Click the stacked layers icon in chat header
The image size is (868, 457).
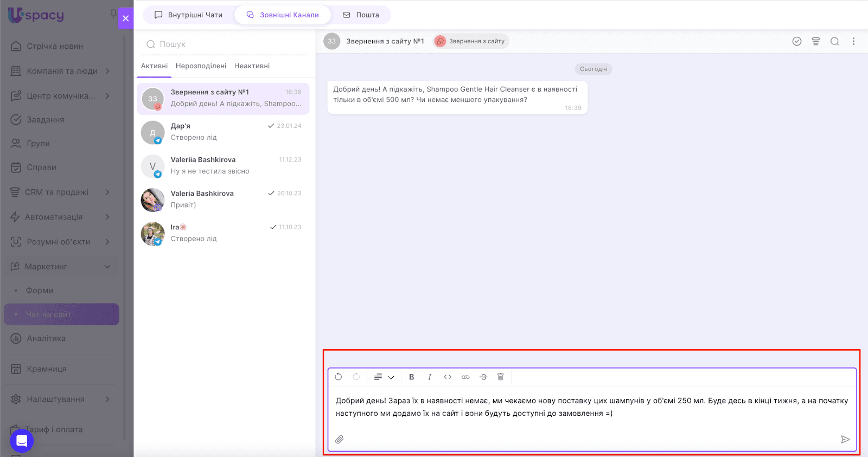816,41
